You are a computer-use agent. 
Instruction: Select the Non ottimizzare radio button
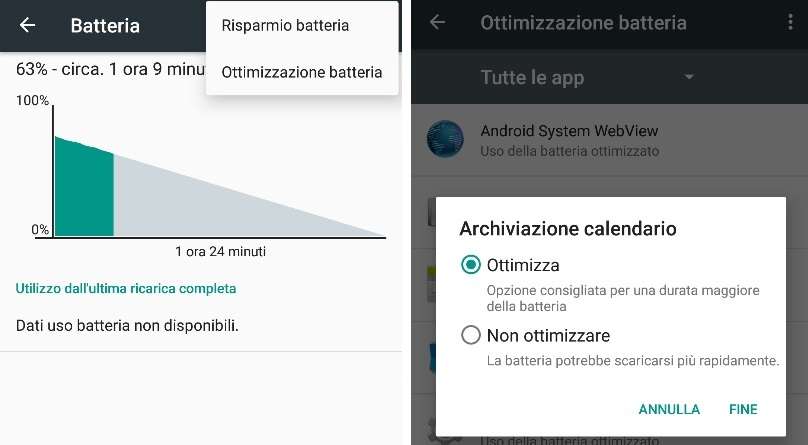470,335
